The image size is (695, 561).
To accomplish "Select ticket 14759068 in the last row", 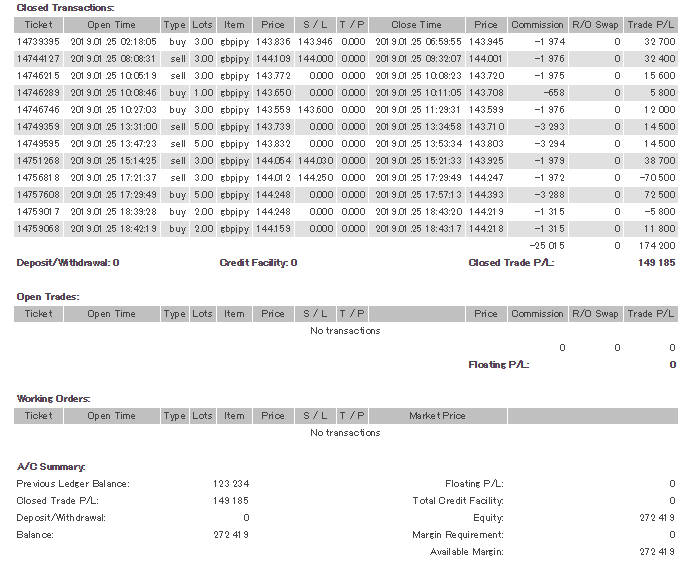I will [38, 228].
